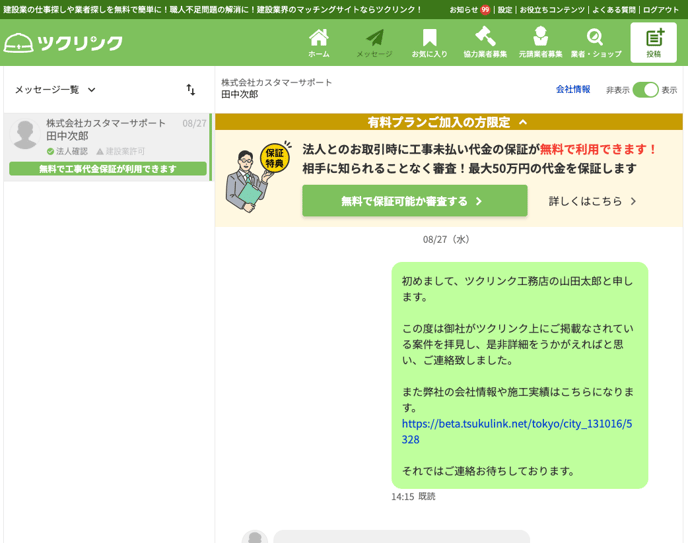The width and height of the screenshot is (688, 543).
Task: Click the ツクリンク logo
Action: [x=63, y=43]
